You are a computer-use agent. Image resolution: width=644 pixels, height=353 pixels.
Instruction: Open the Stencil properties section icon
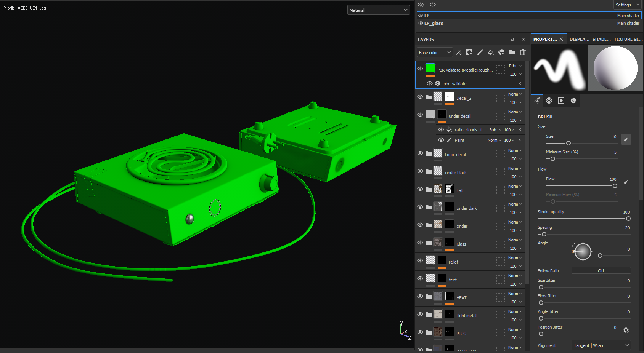point(561,101)
